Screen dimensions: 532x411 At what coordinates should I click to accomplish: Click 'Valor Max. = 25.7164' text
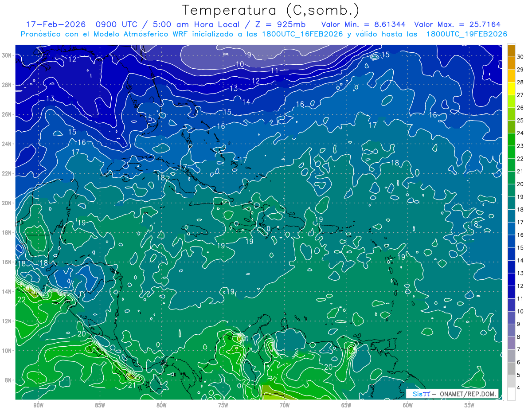458,25
